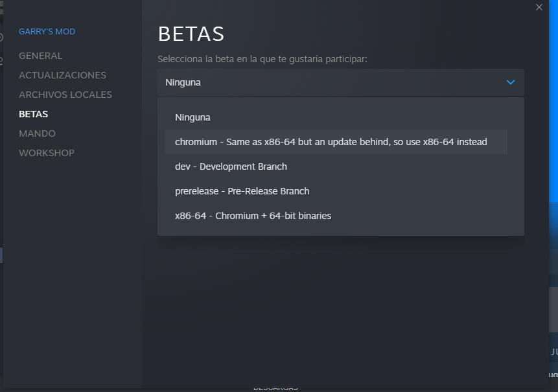Open the MANDO controller settings

[x=37, y=133]
